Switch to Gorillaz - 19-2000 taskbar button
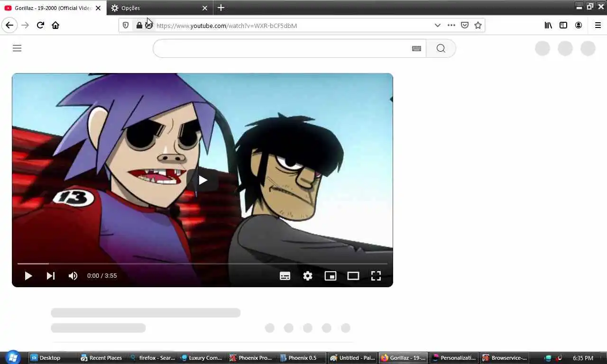Image resolution: width=607 pixels, height=364 pixels. pyautogui.click(x=403, y=358)
